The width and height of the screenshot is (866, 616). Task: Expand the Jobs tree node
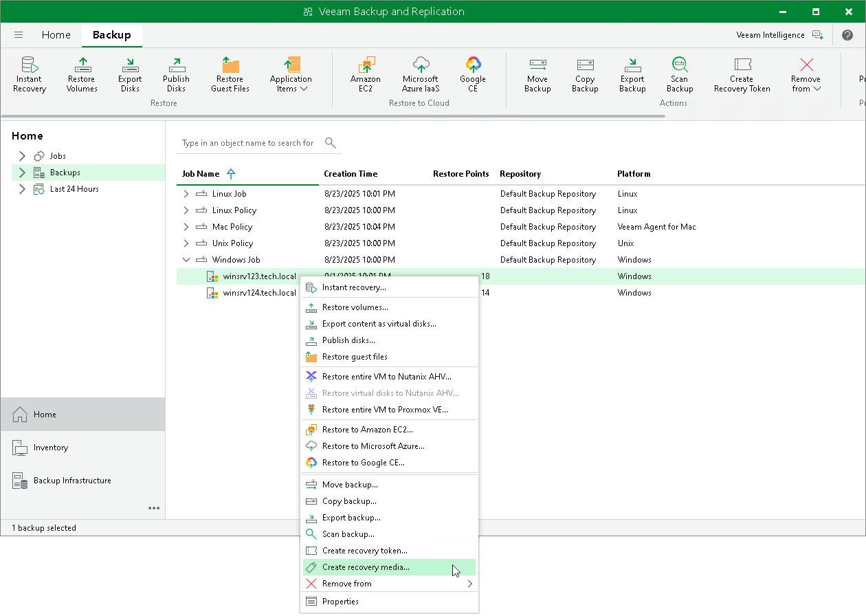click(22, 156)
